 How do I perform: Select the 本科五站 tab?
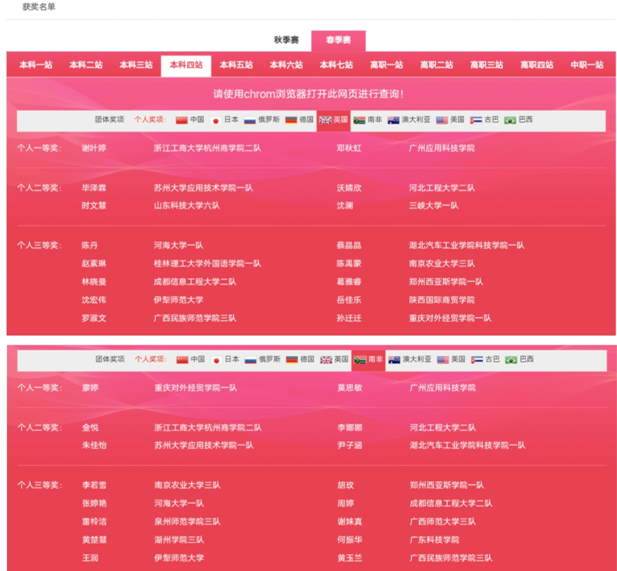click(236, 65)
